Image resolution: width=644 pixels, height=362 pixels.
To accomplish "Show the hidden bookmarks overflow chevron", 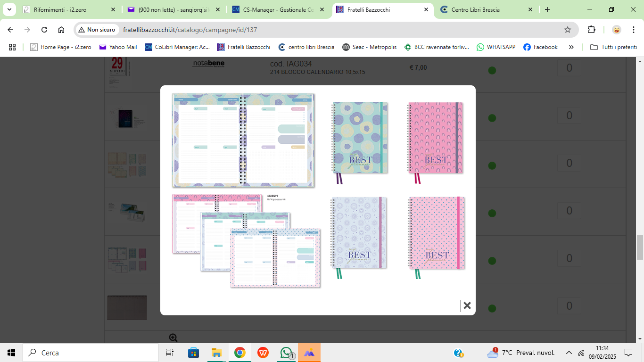I will 571,47.
